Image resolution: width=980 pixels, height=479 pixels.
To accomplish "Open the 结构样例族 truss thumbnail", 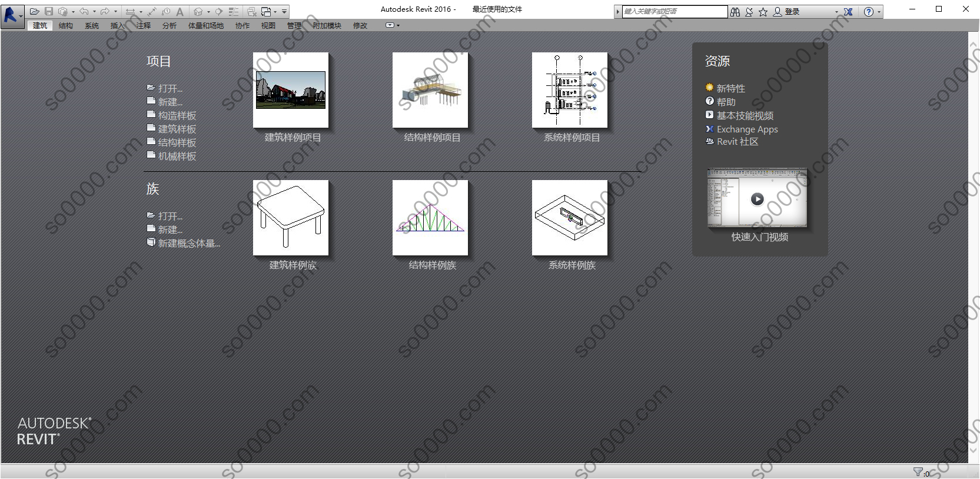I will [x=430, y=218].
